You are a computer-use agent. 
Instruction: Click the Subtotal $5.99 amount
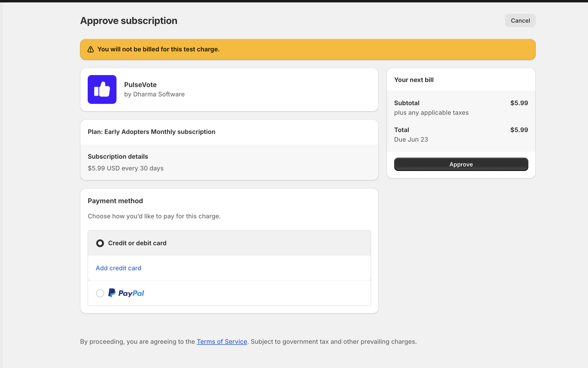(x=519, y=103)
